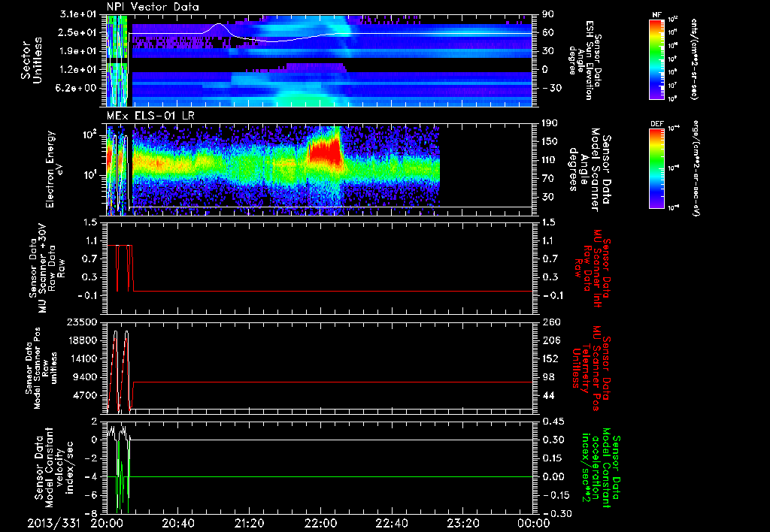The height and width of the screenshot is (532, 770).
Task: Click the white sun elevation peak in NPI panel
Action: tap(219, 26)
